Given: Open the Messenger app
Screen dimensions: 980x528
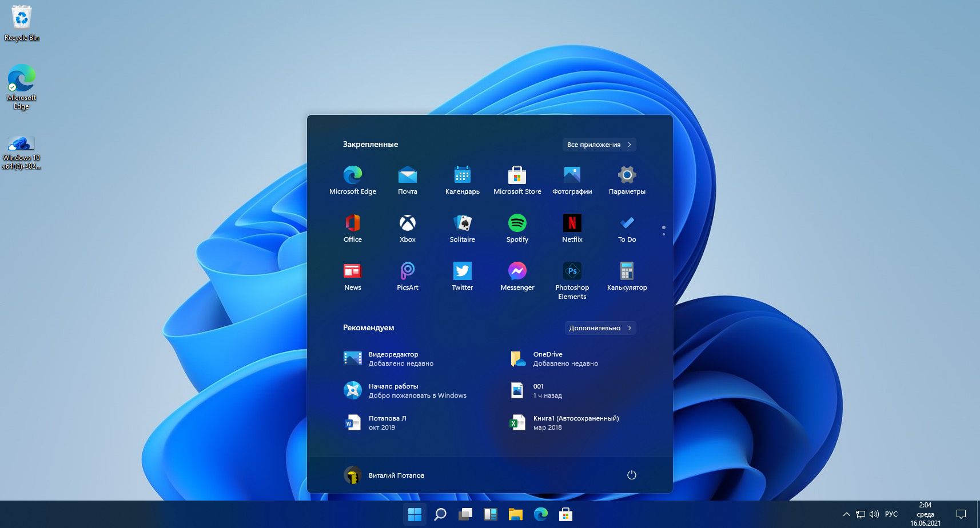Looking at the screenshot, I should coord(517,276).
